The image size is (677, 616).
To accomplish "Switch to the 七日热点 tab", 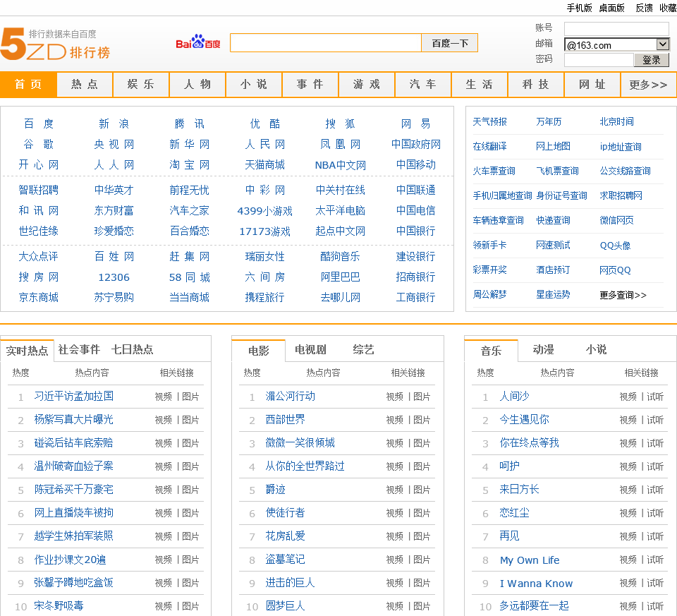I will click(x=132, y=349).
